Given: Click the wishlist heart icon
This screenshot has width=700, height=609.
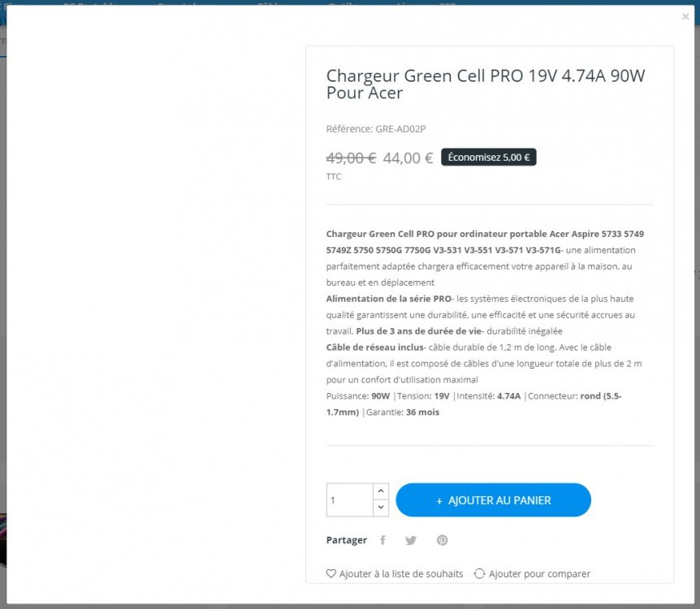Looking at the screenshot, I should click(331, 574).
